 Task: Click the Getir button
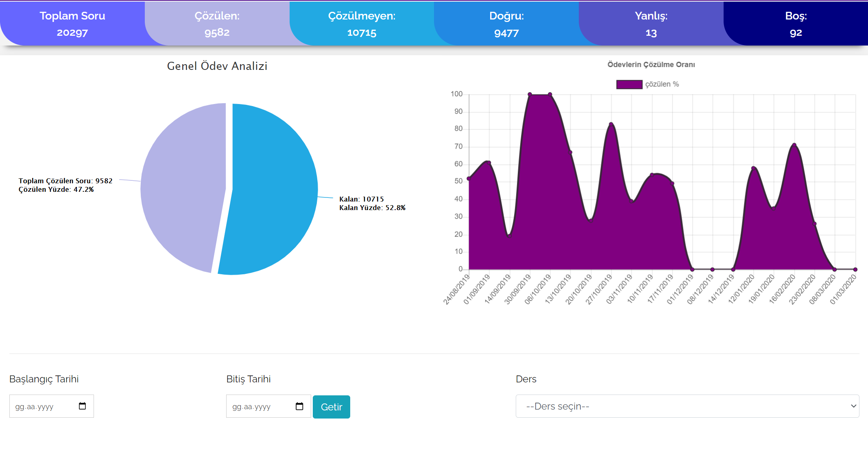[x=331, y=407]
